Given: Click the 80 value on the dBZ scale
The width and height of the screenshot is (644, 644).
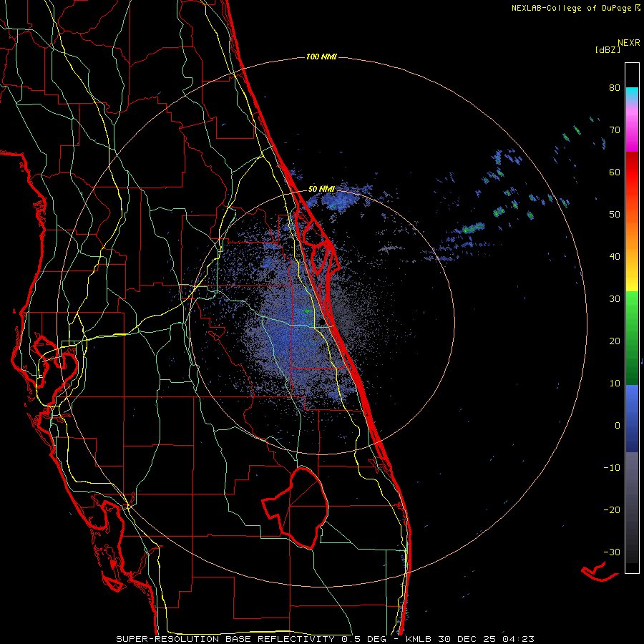Looking at the screenshot, I should (615, 88).
